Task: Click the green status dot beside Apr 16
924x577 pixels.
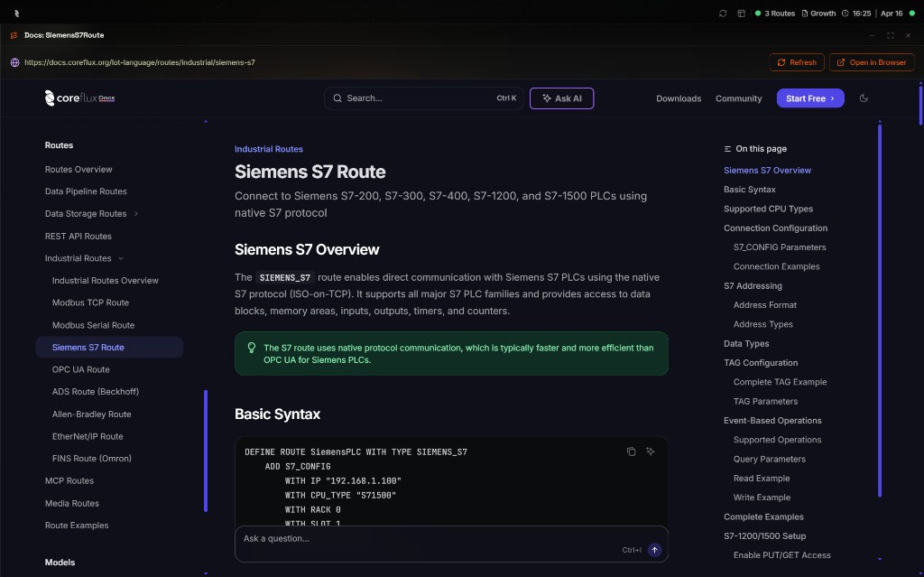Action: pos(912,13)
